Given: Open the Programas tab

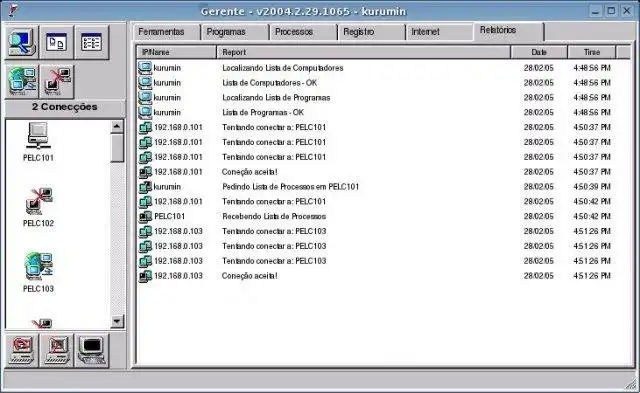Looking at the screenshot, I should (x=235, y=32).
